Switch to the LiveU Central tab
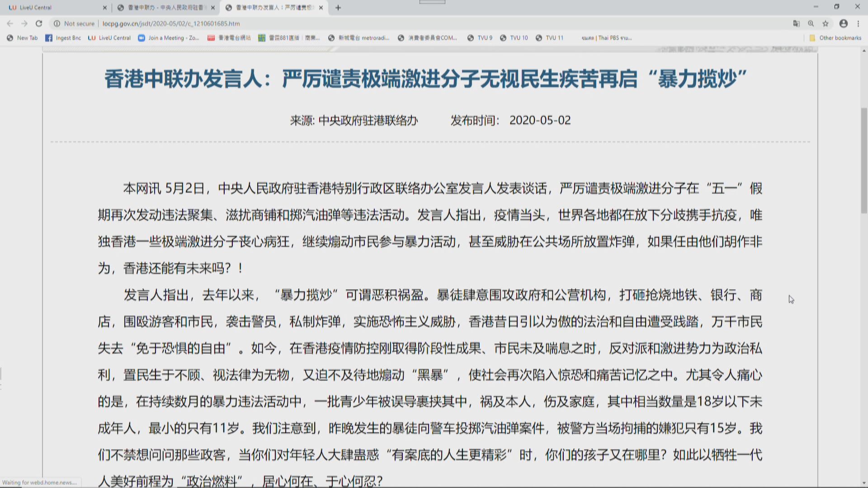 coord(50,7)
